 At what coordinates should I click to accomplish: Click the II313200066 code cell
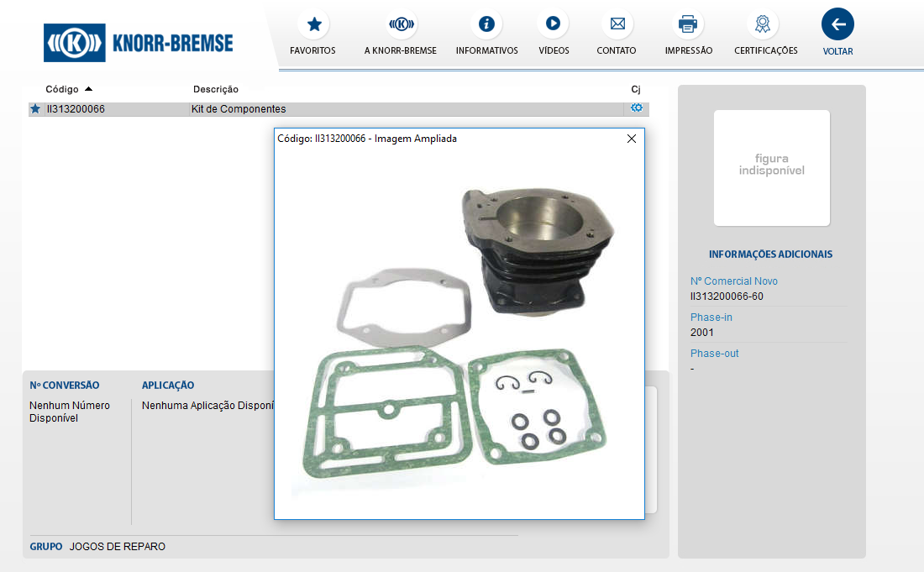76,109
